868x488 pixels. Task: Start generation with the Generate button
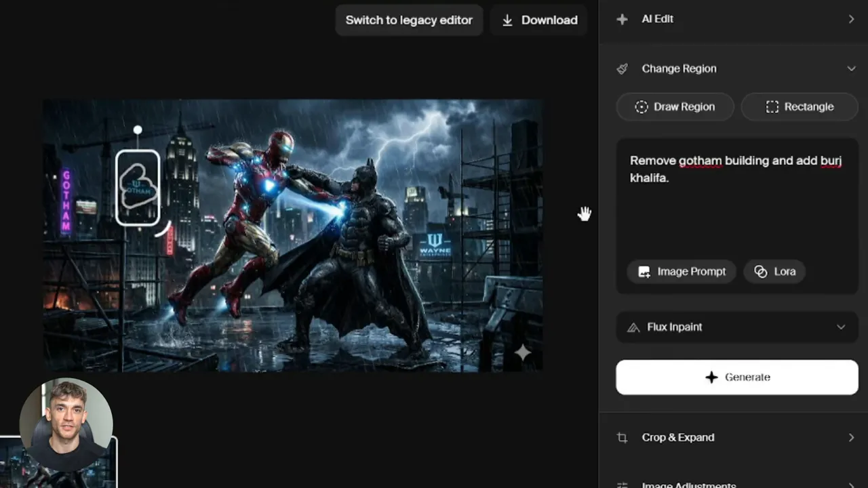737,377
